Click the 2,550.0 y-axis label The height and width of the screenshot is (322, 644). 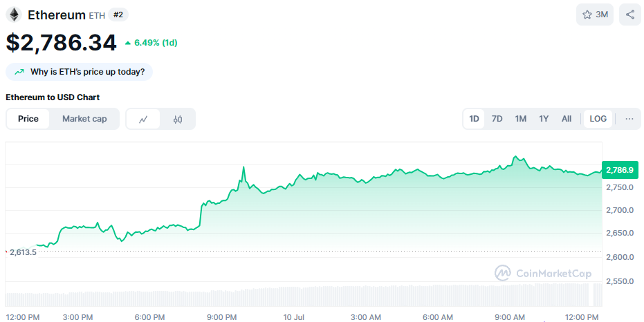pyautogui.click(x=620, y=281)
